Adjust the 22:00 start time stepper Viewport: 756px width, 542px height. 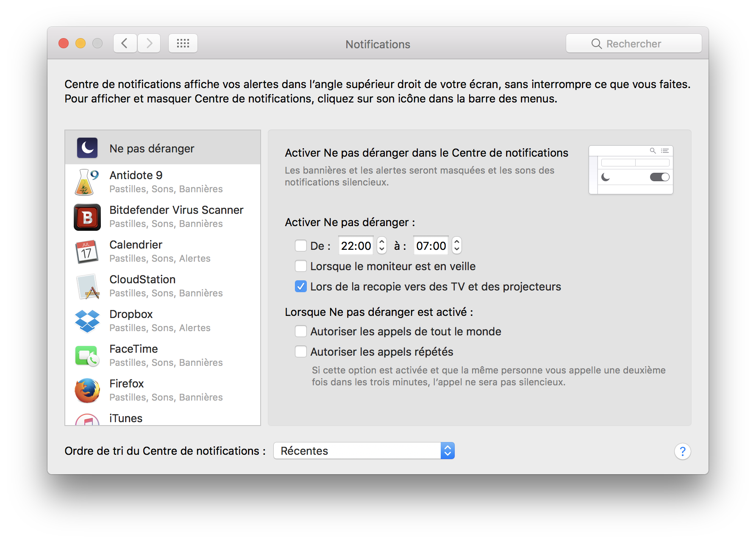(382, 245)
